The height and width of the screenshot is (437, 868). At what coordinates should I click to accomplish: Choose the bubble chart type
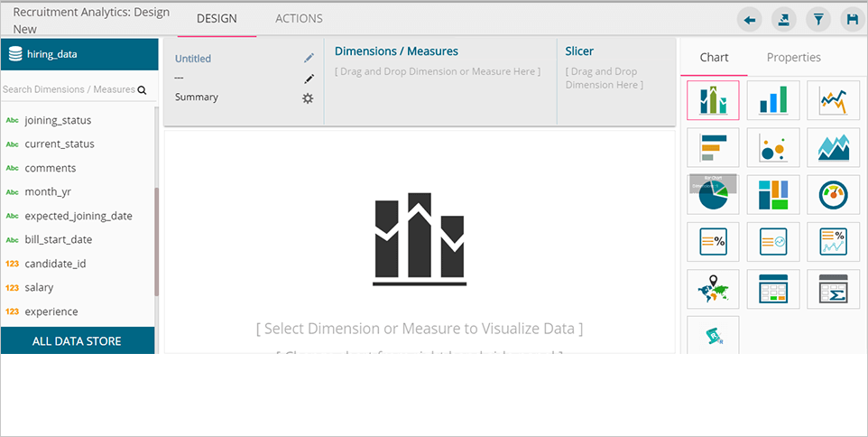[x=773, y=147]
